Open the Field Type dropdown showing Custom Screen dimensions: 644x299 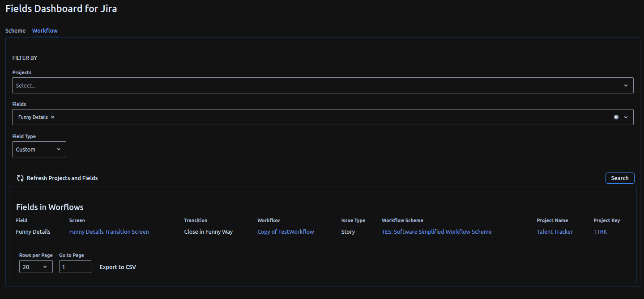click(x=39, y=149)
